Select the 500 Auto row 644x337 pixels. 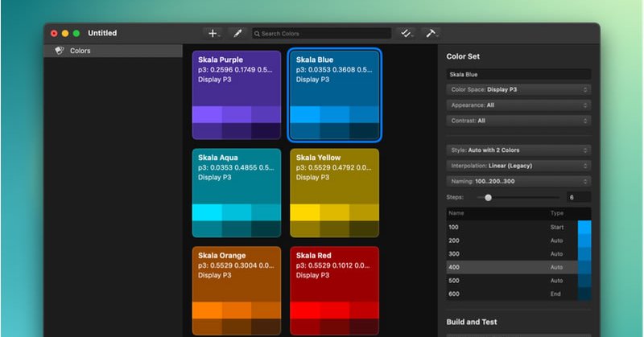(518, 281)
